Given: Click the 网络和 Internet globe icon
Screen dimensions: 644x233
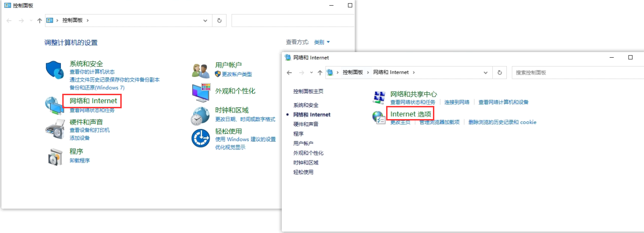Looking at the screenshot, I should coord(53,105).
